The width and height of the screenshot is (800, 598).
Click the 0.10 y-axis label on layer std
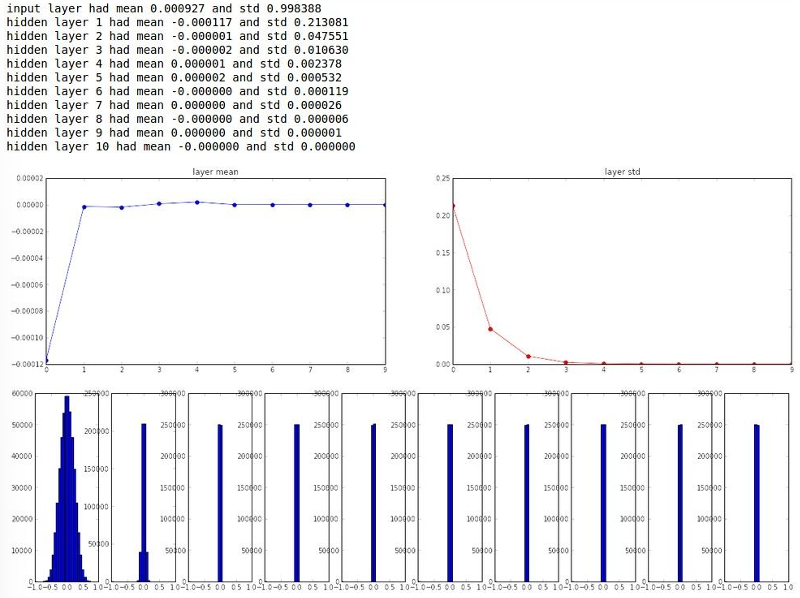(x=443, y=290)
